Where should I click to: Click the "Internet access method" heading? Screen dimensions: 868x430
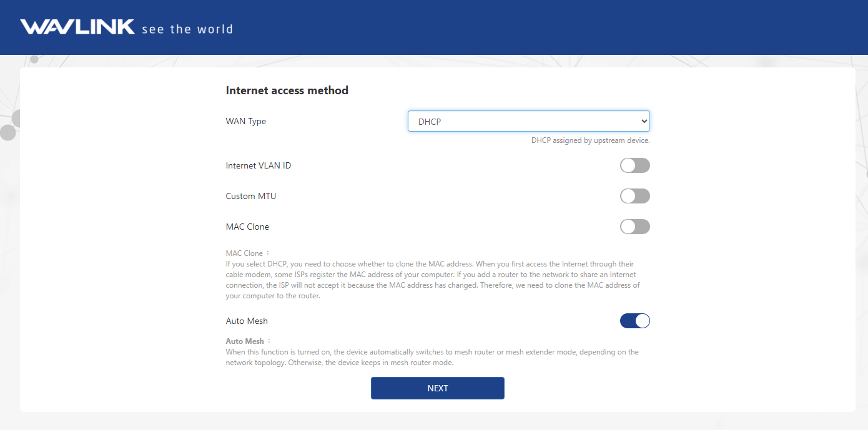(287, 90)
